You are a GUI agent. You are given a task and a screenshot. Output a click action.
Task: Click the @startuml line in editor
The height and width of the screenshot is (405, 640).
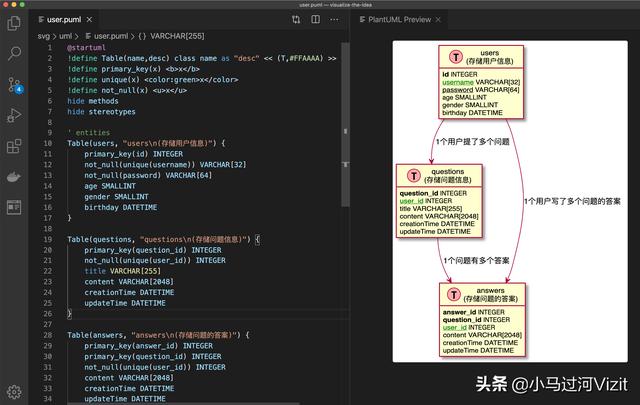click(87, 47)
